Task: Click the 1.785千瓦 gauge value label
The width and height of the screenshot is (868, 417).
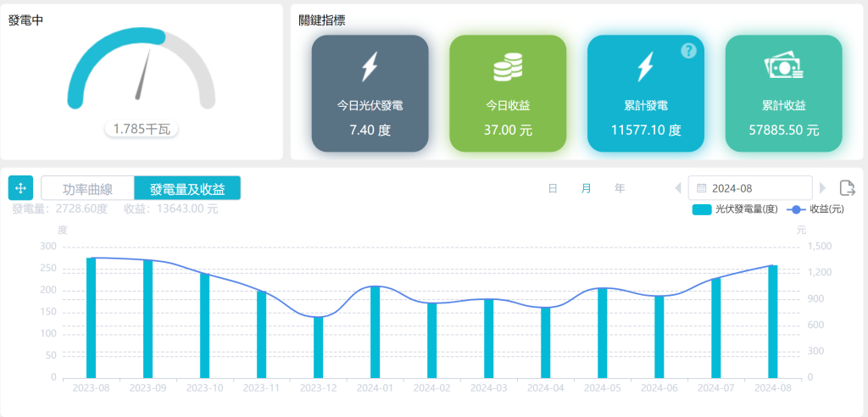Action: coord(142,130)
